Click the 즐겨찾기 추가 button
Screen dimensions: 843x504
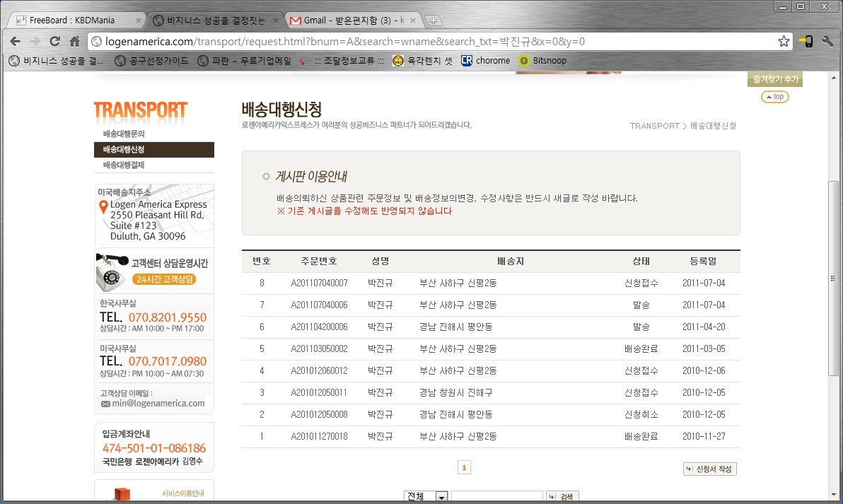tap(774, 79)
